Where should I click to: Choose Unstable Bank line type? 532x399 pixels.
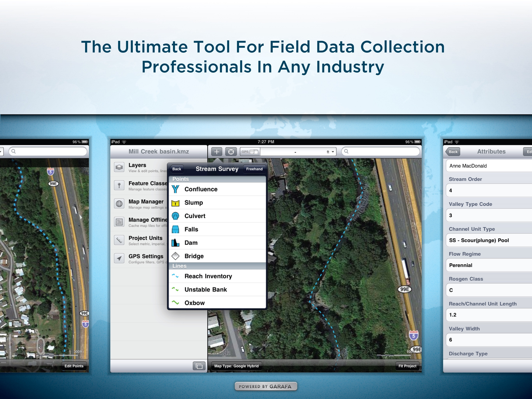tap(206, 290)
